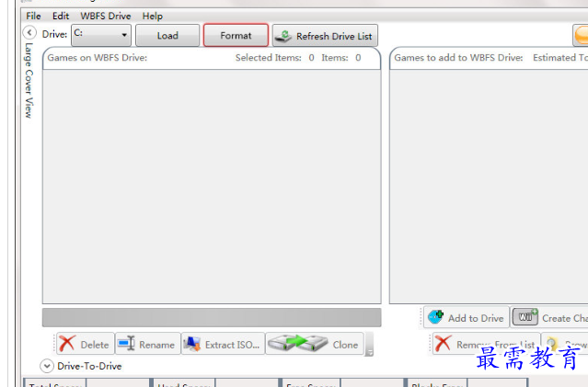588x387 pixels.
Task: Click the Extract ISO icon
Action: 192,344
